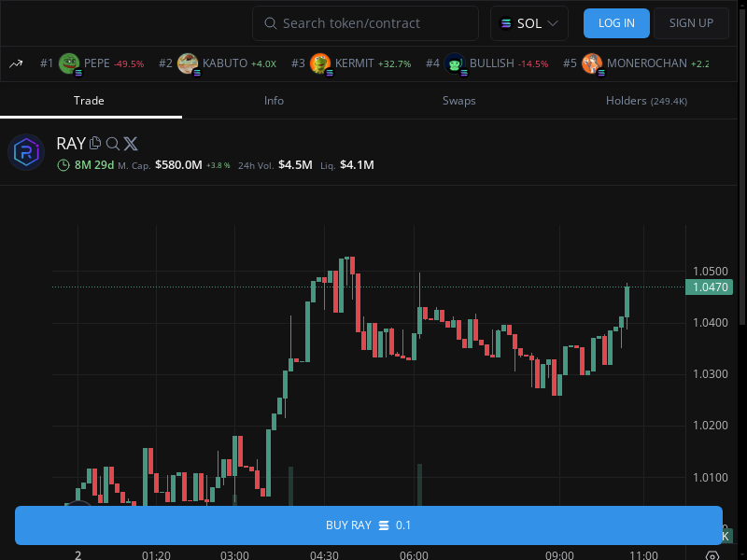Focus the Search token/contract field
The image size is (747, 560).
[x=365, y=23]
